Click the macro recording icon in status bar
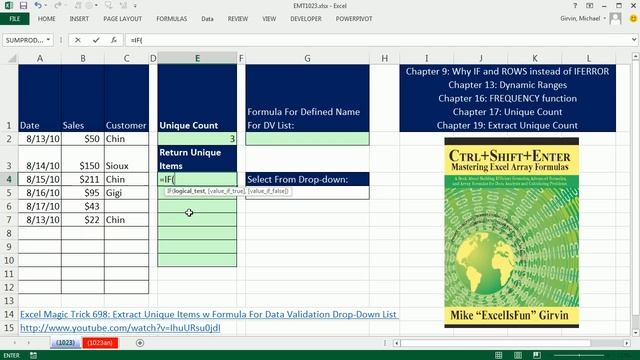This screenshot has height=360, width=640. (33, 356)
